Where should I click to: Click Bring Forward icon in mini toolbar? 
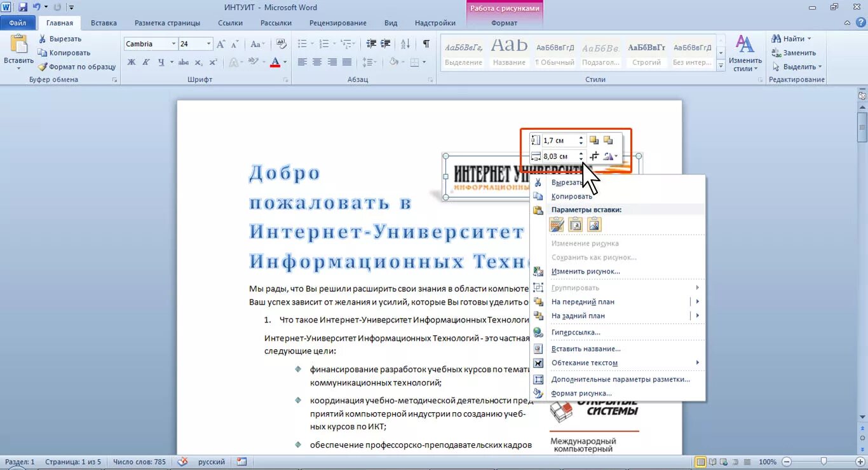click(594, 140)
